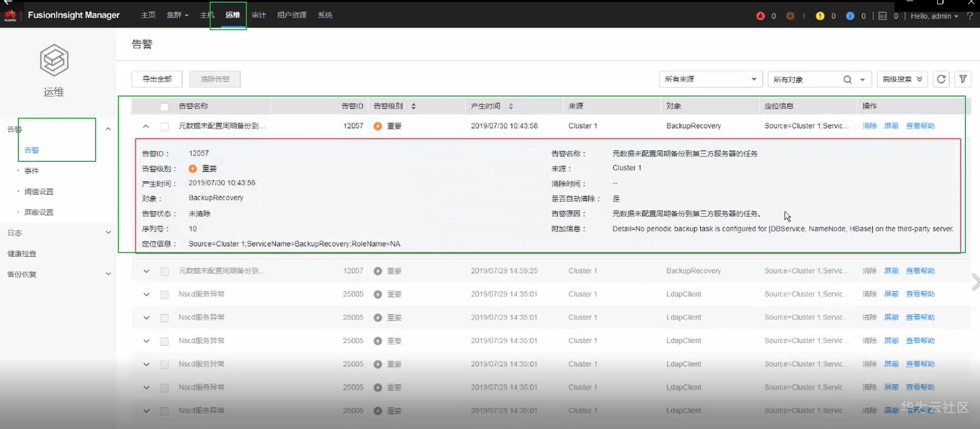This screenshot has height=429, width=980.
Task: Click the right-edge panel arrow
Action: (x=975, y=282)
